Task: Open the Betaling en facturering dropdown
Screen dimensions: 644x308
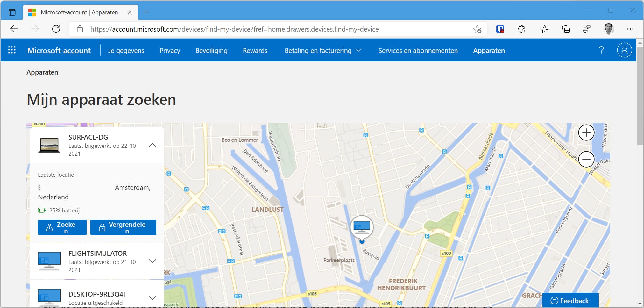Action: [x=323, y=50]
